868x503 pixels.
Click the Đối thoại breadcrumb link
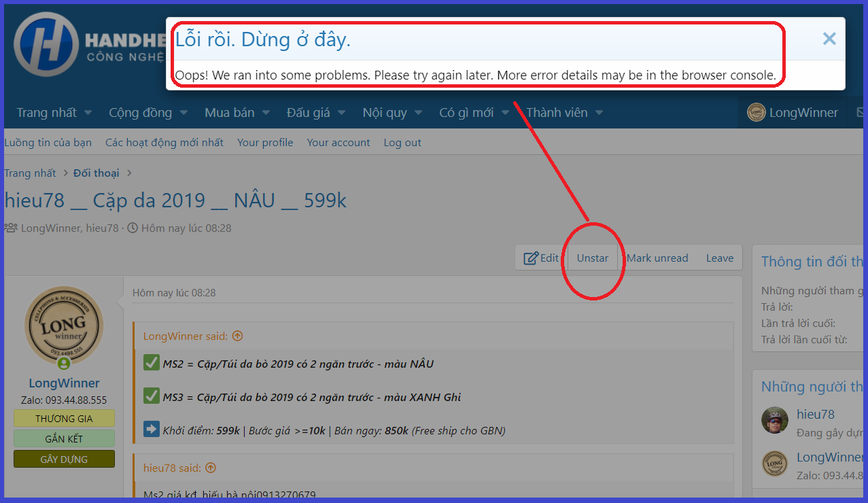(96, 173)
